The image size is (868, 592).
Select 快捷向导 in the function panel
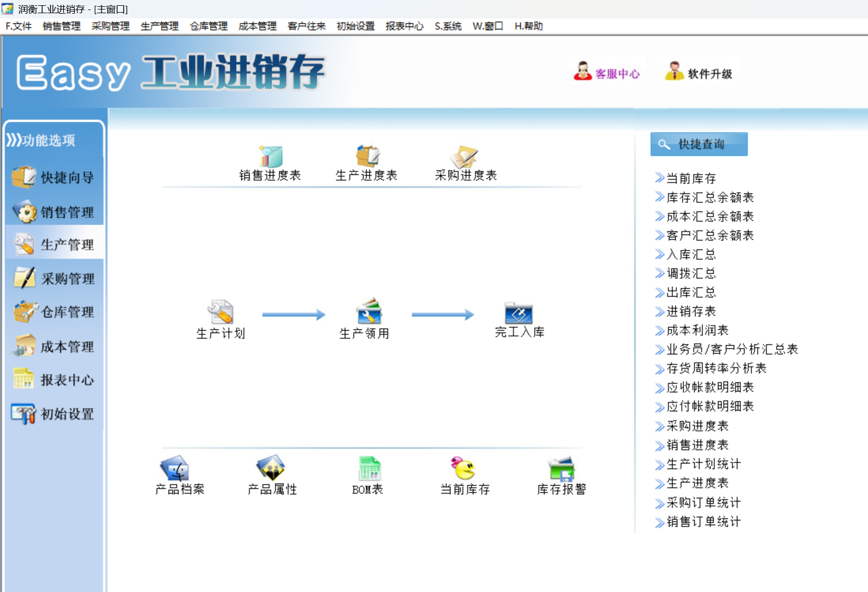pos(54,178)
